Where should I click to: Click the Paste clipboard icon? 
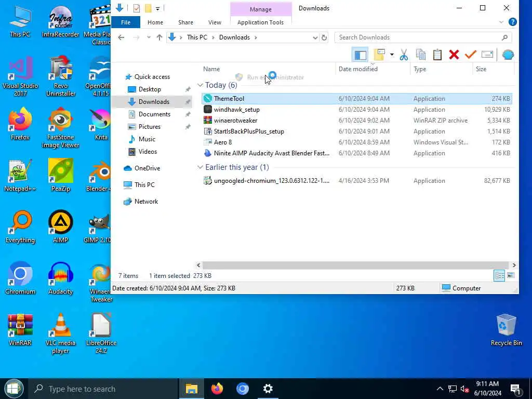pyautogui.click(x=437, y=55)
